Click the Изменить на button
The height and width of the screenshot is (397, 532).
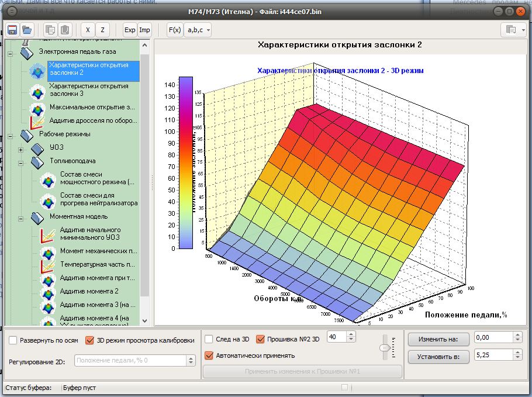[438, 339]
